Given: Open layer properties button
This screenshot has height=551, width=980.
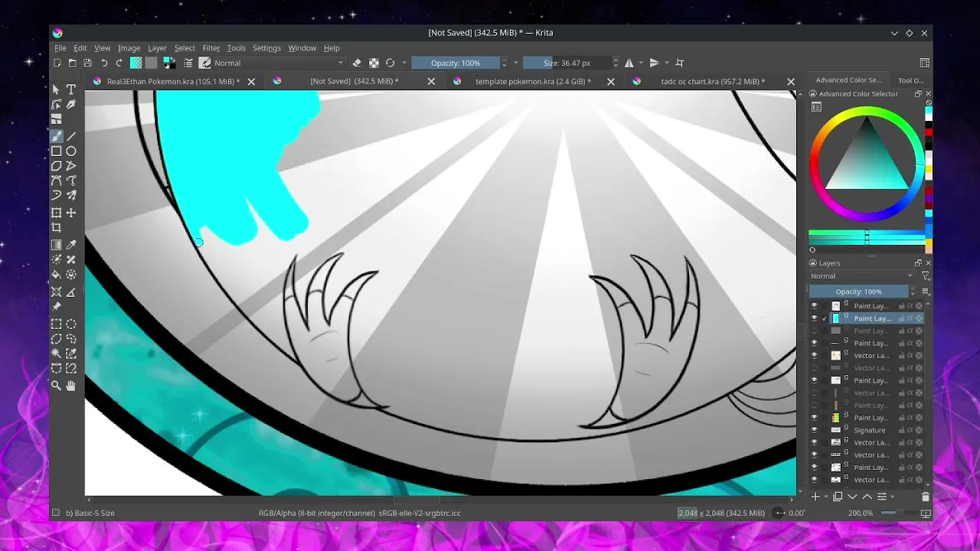Looking at the screenshot, I should click(882, 497).
